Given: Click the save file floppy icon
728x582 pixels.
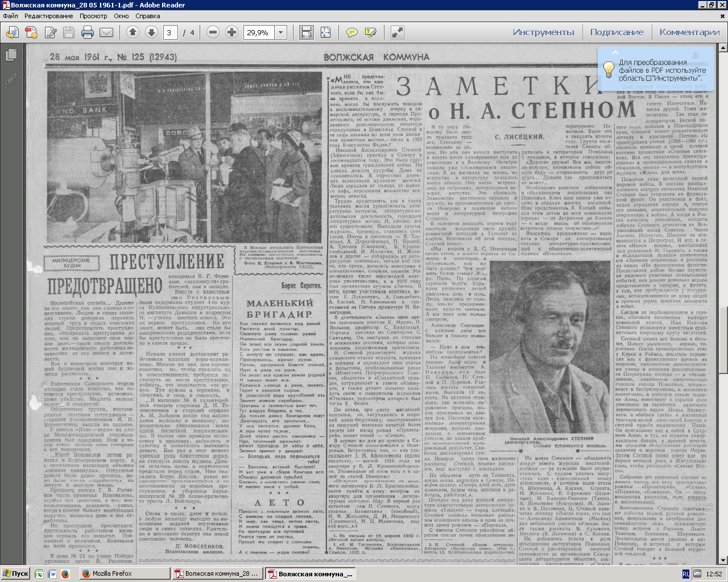Looking at the screenshot, I should [69, 32].
